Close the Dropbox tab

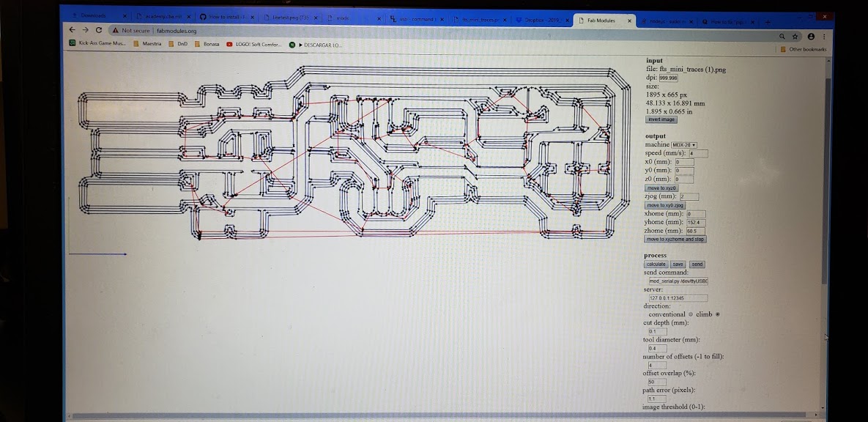click(567, 20)
